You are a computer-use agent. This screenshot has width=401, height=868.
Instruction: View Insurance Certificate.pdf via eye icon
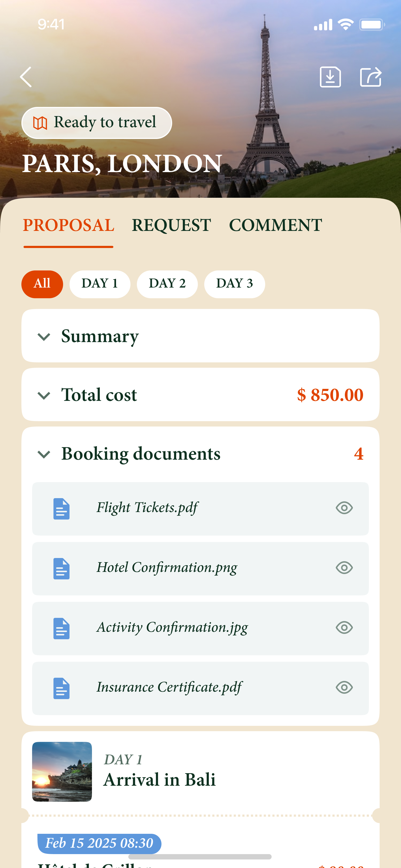(344, 687)
